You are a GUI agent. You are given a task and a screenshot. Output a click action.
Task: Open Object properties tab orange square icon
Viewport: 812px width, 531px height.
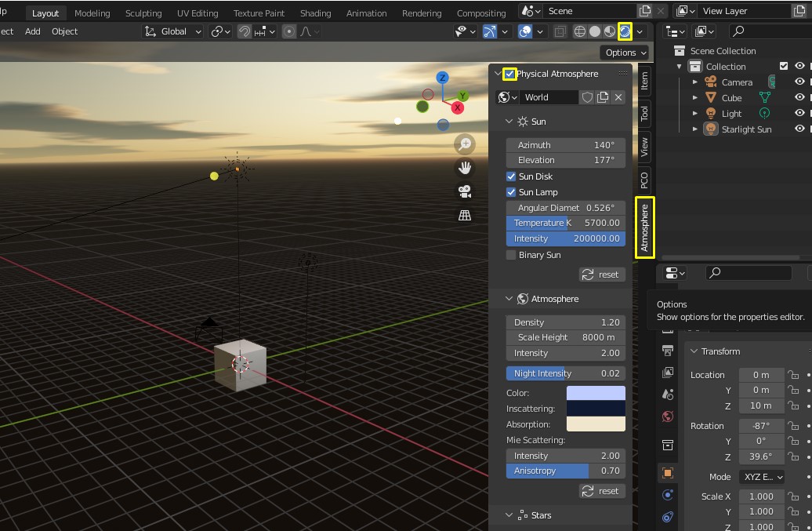668,472
